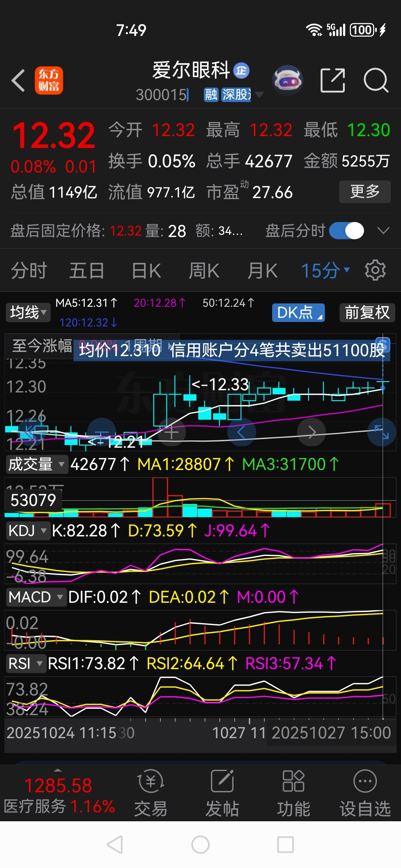Toggle the DK点 indicator button

coord(299,312)
